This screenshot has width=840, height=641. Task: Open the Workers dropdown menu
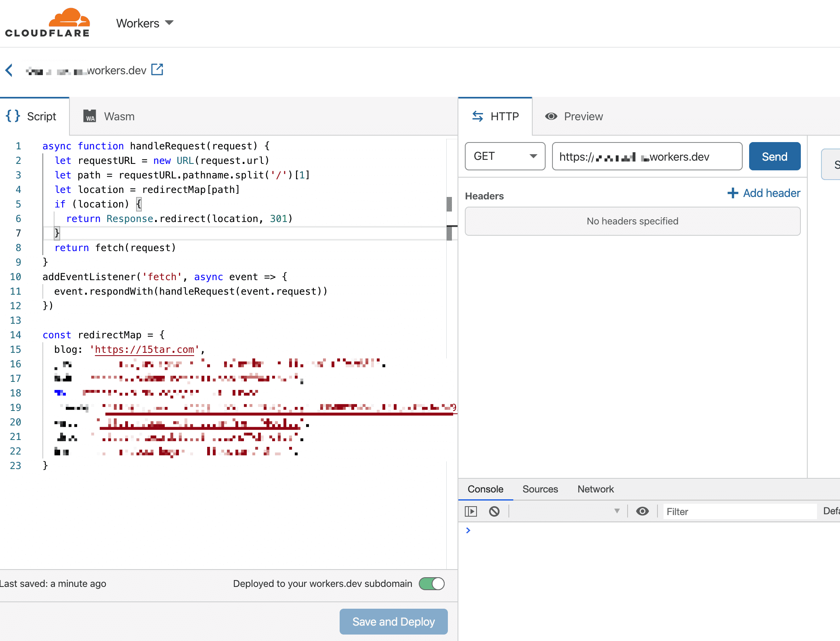click(145, 23)
